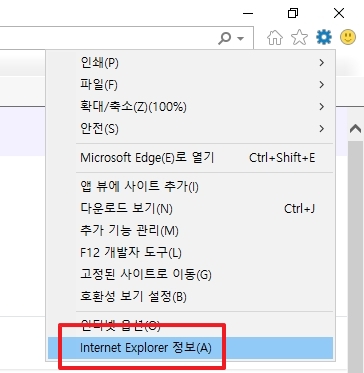Select 앱 뷰에 사이트 추가(I)
364x373 pixels.
(x=190, y=187)
